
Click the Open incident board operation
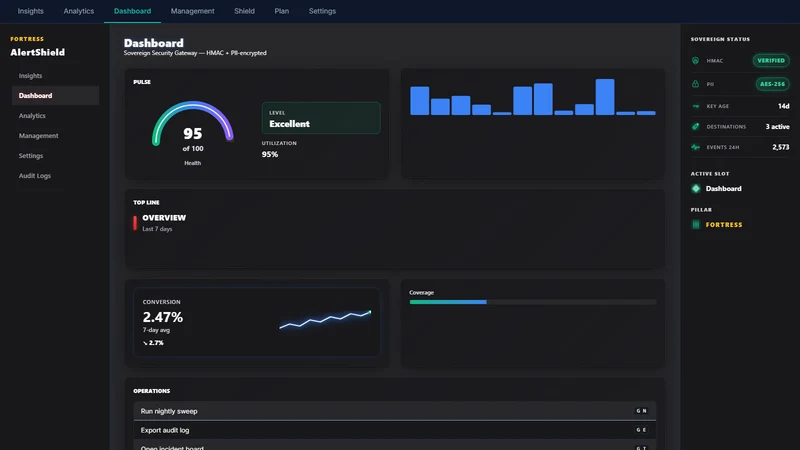[394, 446]
